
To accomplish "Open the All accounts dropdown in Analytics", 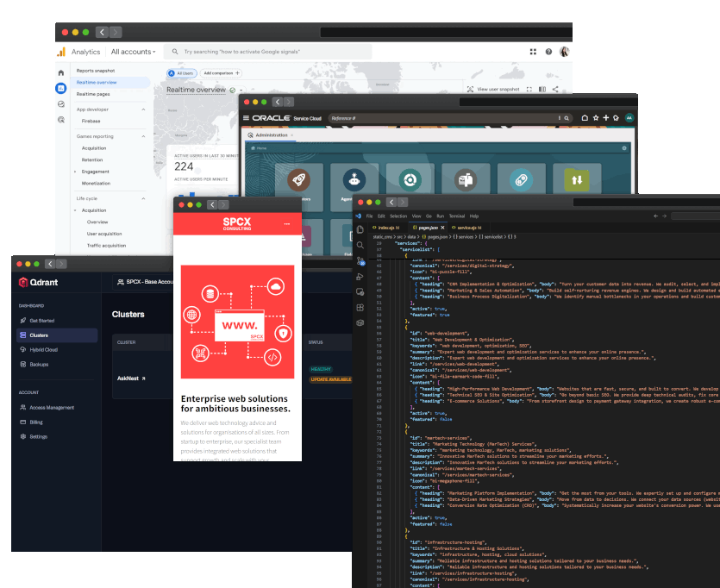I will pos(134,52).
